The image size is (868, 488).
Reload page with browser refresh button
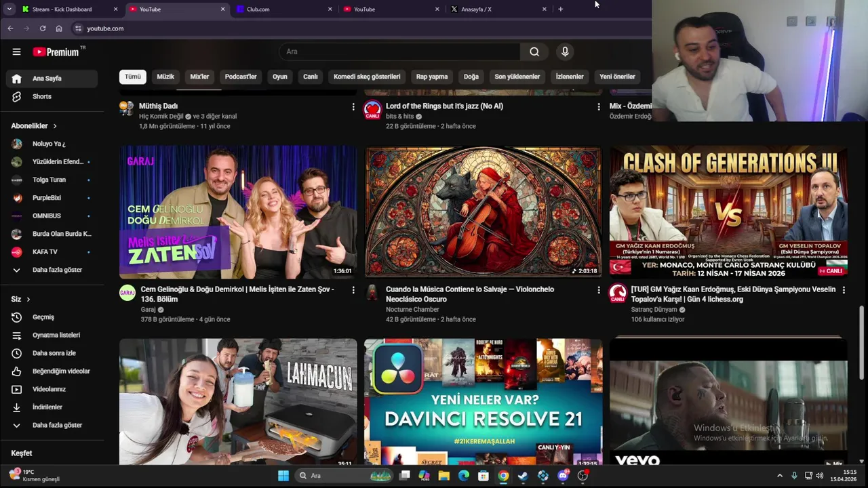pyautogui.click(x=43, y=28)
